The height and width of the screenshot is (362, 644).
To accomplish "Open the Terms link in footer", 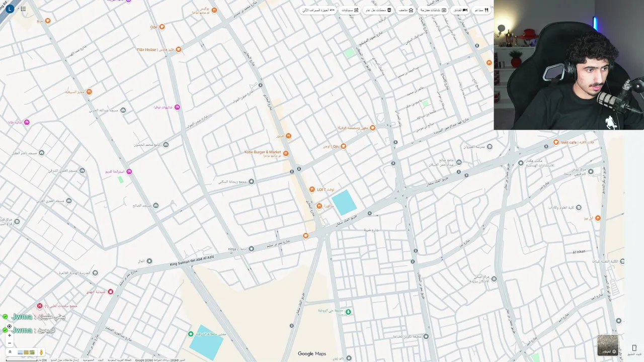I will tap(101, 360).
